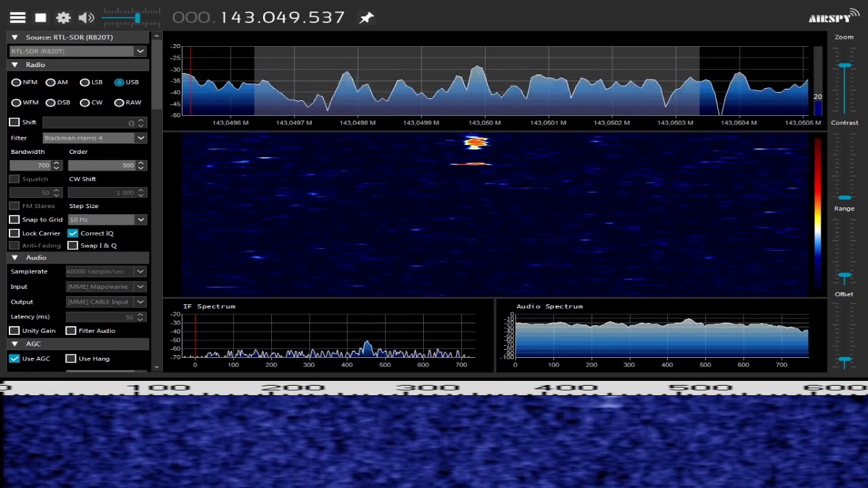Enable Filter Audio checkbox

pyautogui.click(x=71, y=331)
